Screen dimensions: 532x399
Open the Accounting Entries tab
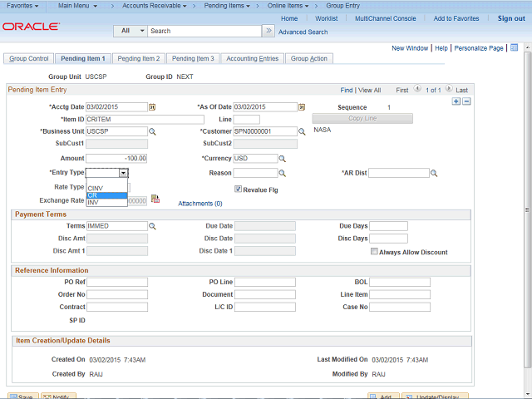pos(253,59)
